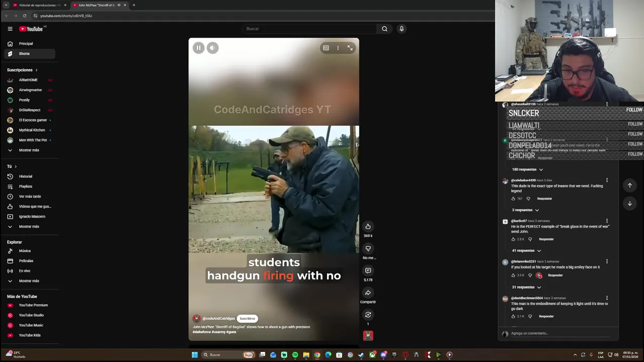The image size is (644, 362).
Task: Subscribe to @codeAndCatridges channel
Action: (x=247, y=318)
